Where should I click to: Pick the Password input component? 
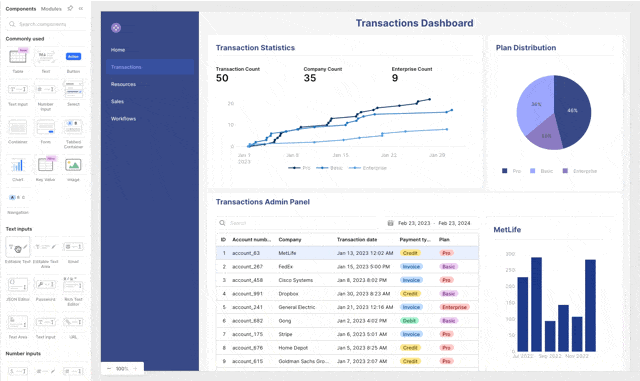(46, 285)
